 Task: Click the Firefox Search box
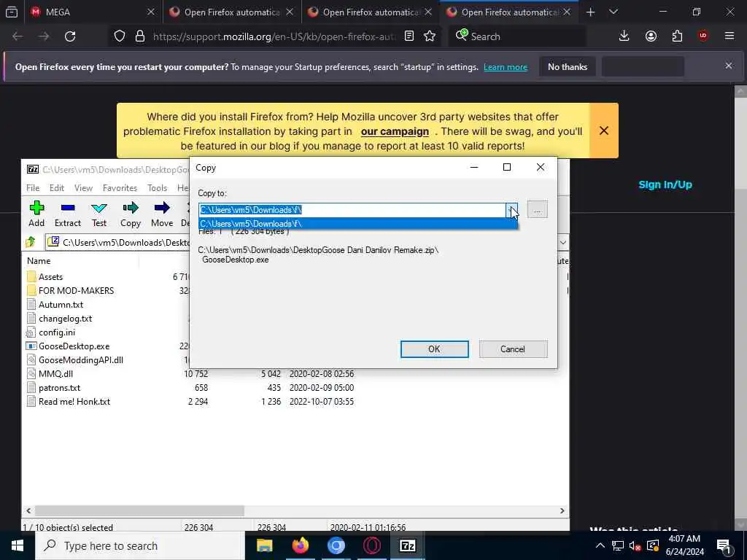(517, 36)
